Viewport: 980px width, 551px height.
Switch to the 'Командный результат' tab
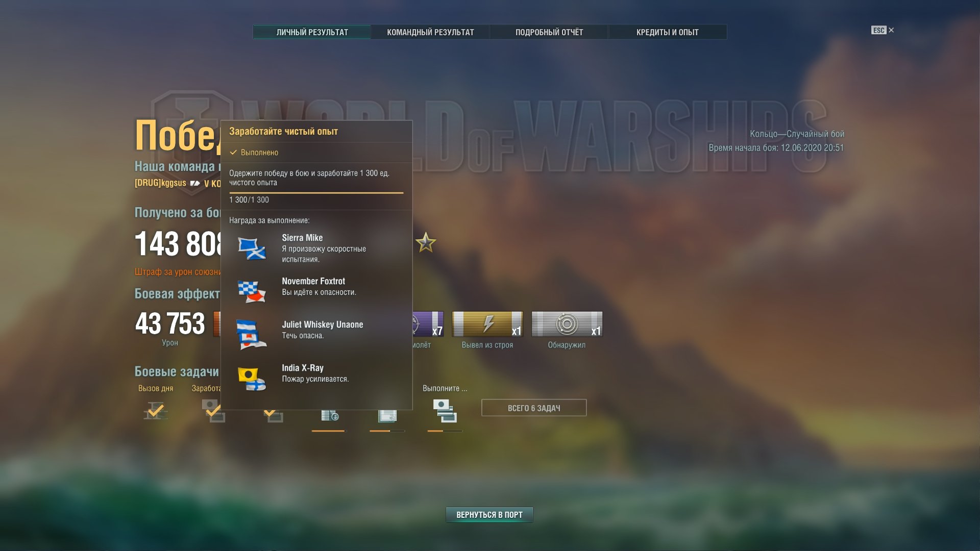point(430,32)
